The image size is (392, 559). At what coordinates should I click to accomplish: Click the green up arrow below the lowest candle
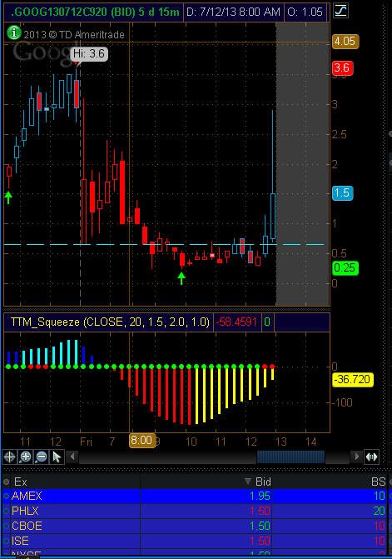pyautogui.click(x=181, y=278)
